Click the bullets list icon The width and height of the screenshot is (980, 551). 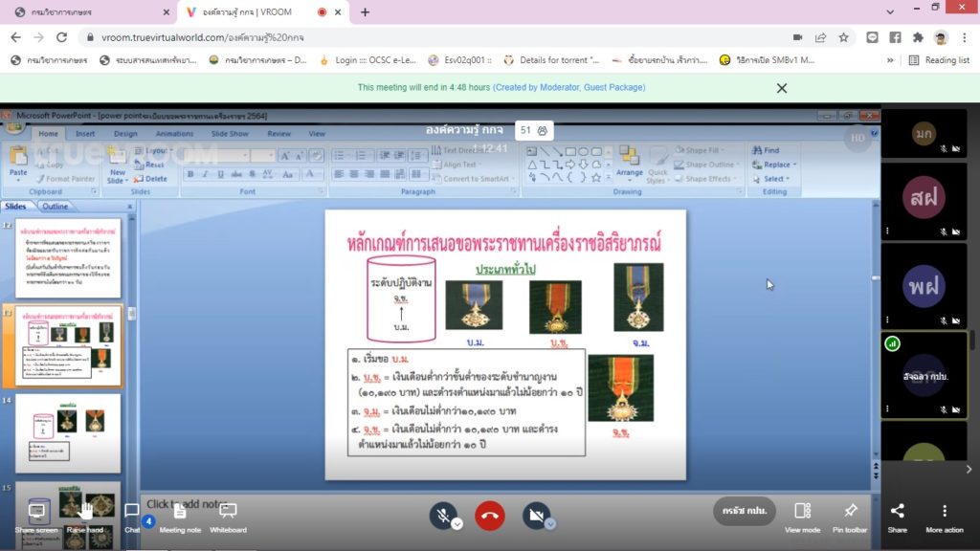[x=339, y=156]
